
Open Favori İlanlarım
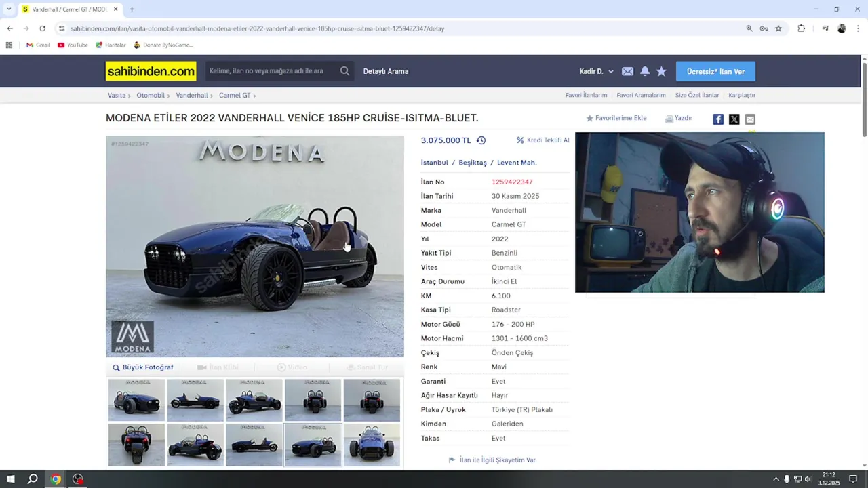tap(586, 96)
